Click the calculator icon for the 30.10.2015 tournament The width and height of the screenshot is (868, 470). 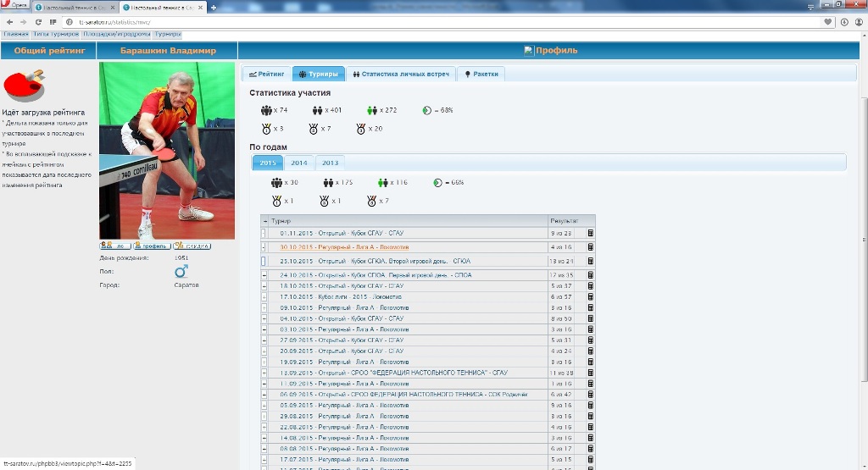pyautogui.click(x=590, y=247)
